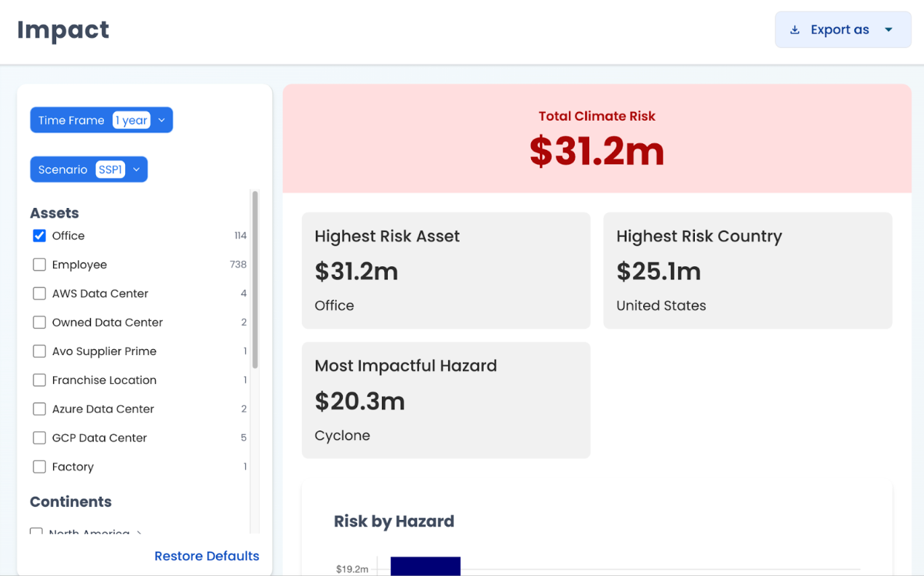
Task: Select the '1 year' time frame value
Action: click(x=131, y=120)
